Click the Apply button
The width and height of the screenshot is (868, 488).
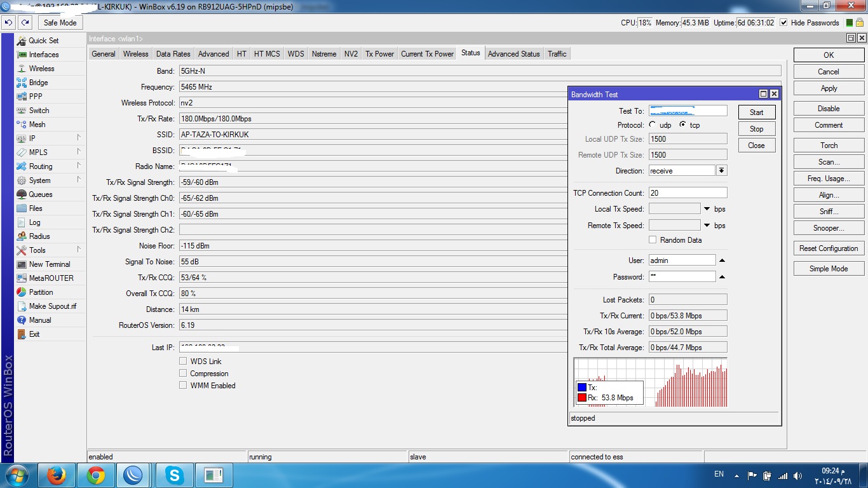coord(829,88)
